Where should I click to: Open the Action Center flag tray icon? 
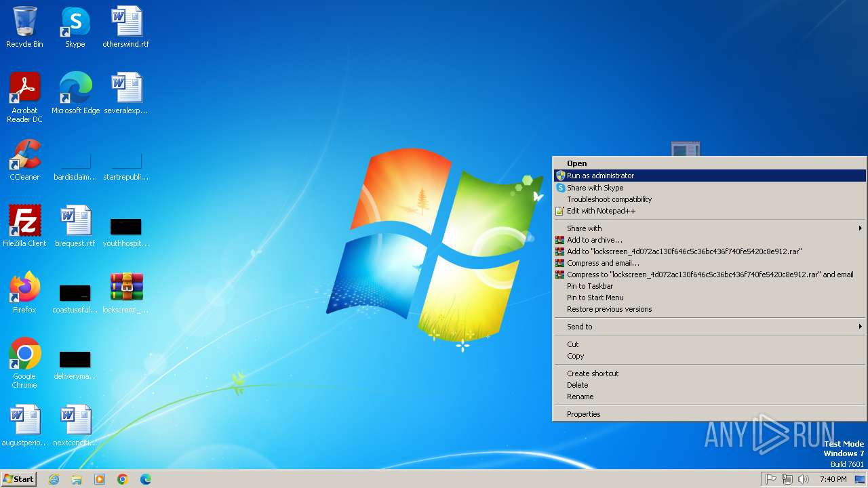771,479
